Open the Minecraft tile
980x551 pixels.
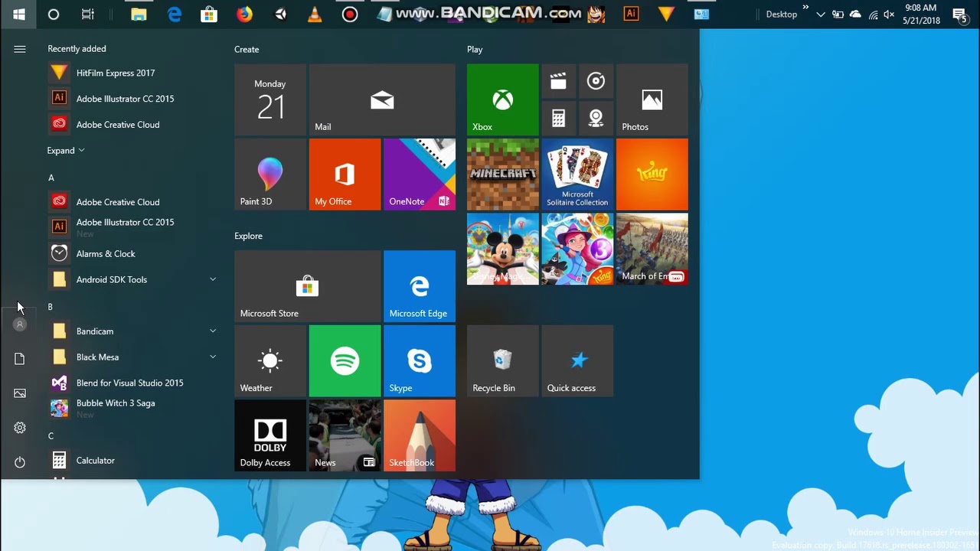pyautogui.click(x=502, y=174)
